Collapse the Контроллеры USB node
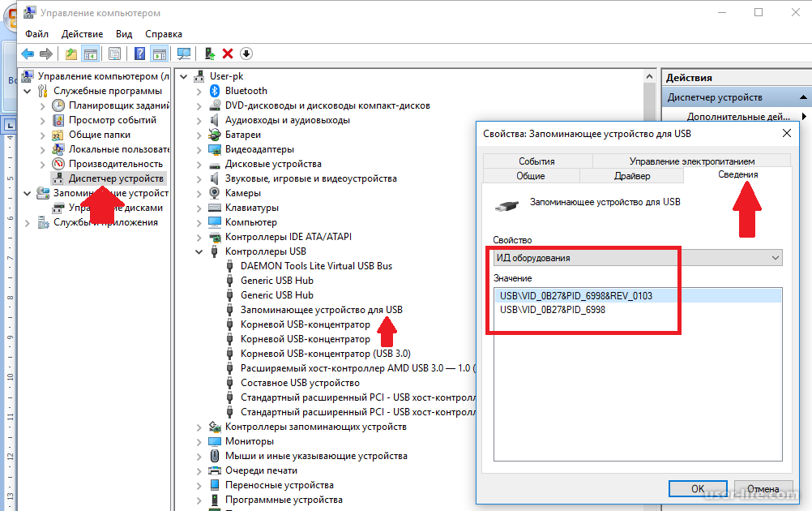Viewport: 812px width, 511px height. [199, 252]
